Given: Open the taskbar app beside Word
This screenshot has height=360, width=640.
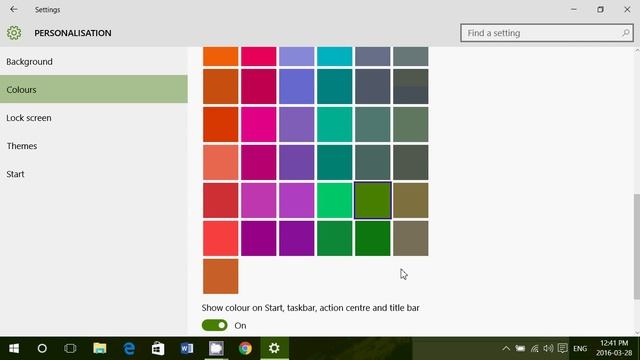Looking at the screenshot, I should 216,348.
